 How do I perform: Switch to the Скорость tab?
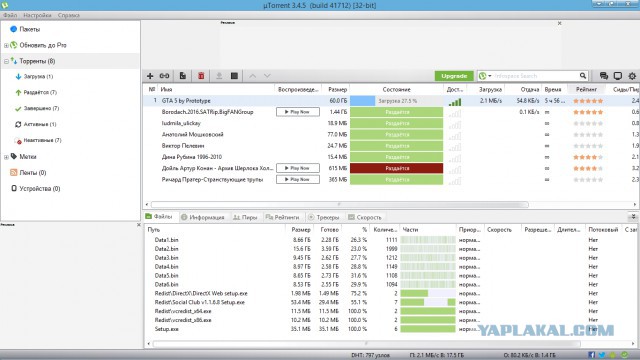click(x=364, y=218)
